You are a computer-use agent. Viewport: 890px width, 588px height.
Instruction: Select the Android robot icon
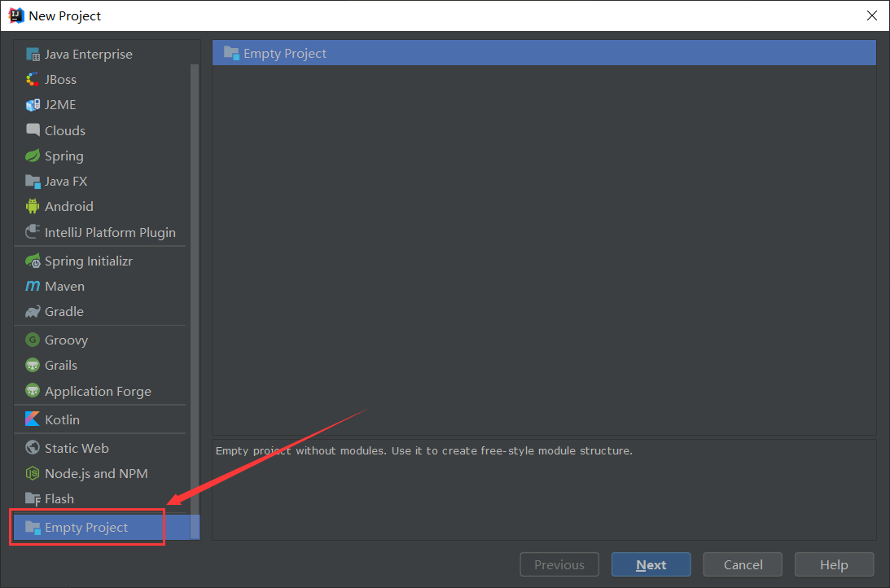[x=33, y=207]
